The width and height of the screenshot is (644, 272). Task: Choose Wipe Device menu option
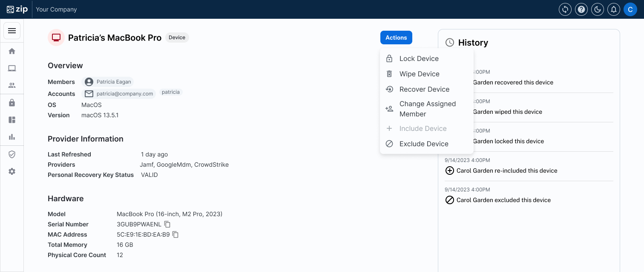tap(419, 74)
